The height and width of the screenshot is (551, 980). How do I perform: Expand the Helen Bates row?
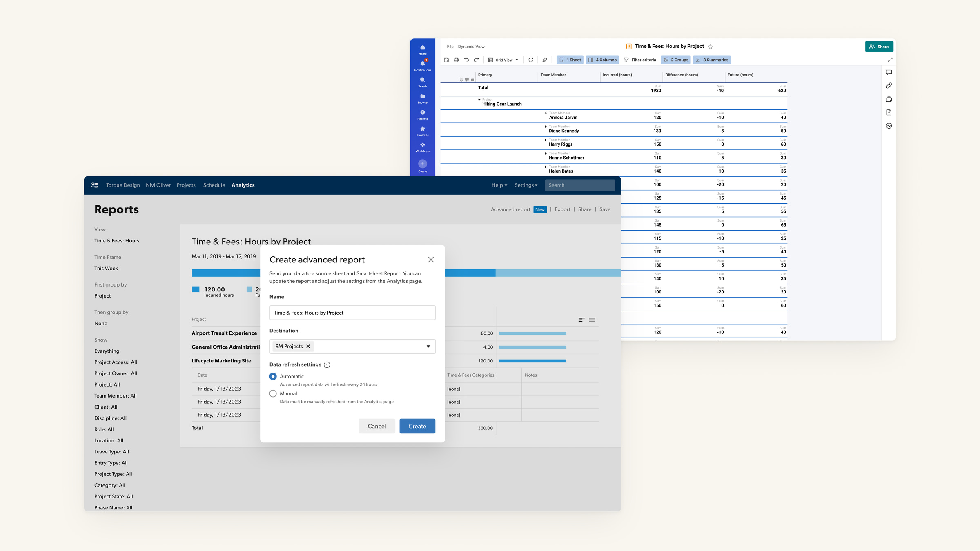pos(546,167)
